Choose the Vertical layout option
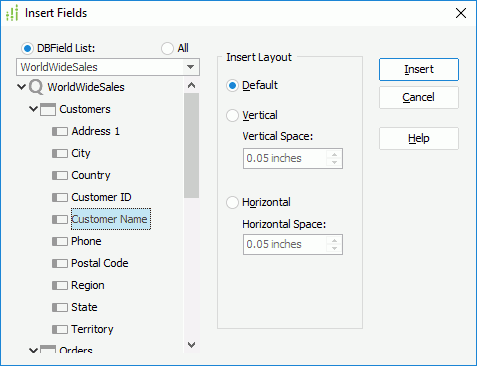The height and width of the screenshot is (366, 477). click(x=232, y=116)
